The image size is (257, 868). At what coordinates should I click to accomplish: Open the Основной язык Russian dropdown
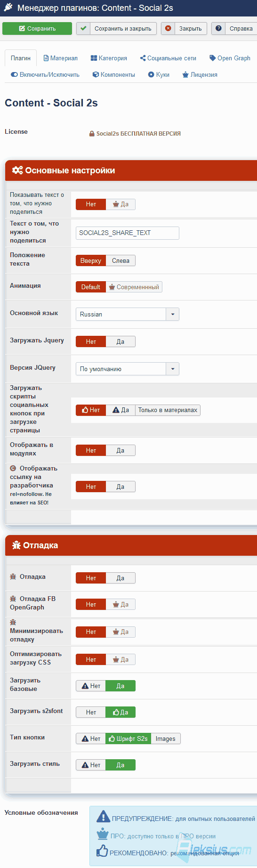[128, 314]
